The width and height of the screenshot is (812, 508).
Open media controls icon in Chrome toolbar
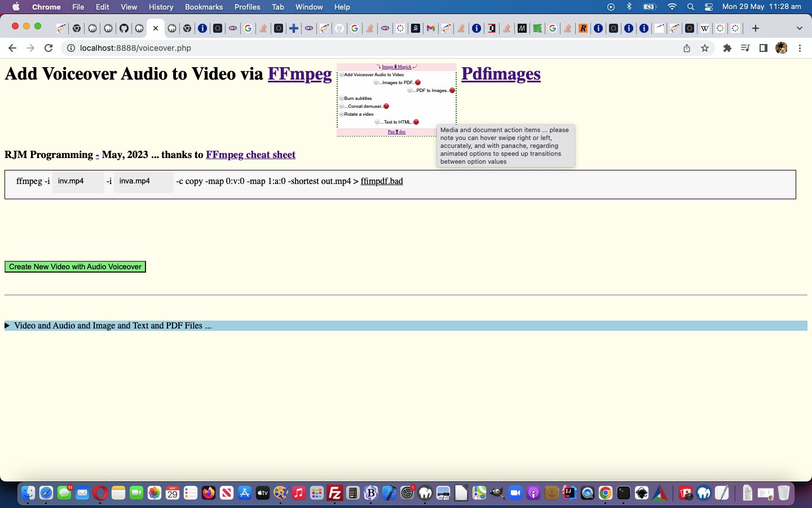pyautogui.click(x=745, y=48)
